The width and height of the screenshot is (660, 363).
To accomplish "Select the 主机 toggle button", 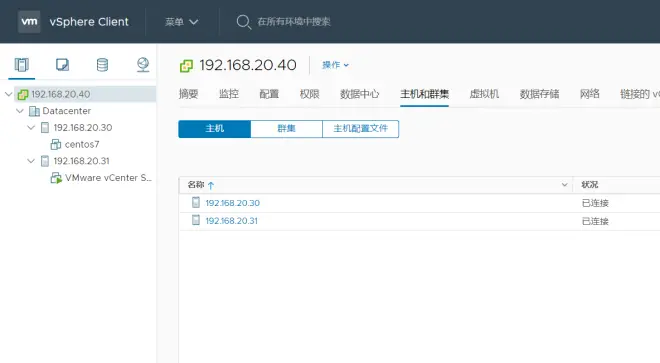I will [215, 129].
